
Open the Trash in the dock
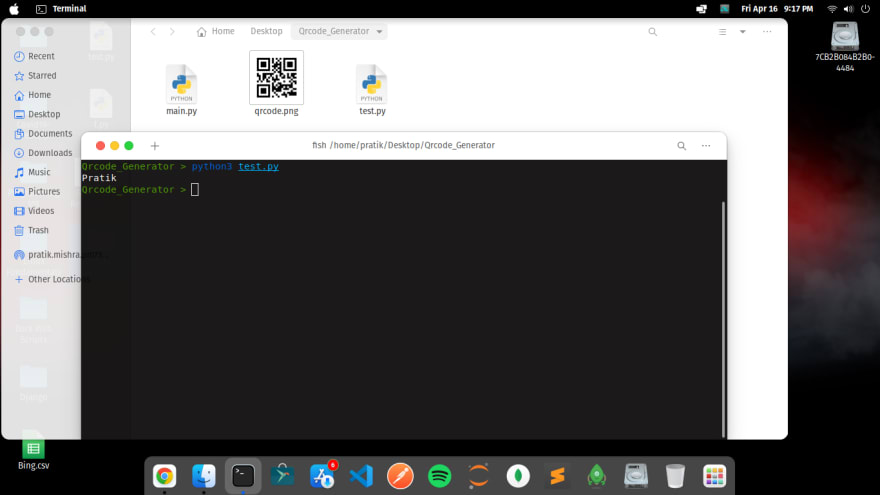click(x=675, y=476)
